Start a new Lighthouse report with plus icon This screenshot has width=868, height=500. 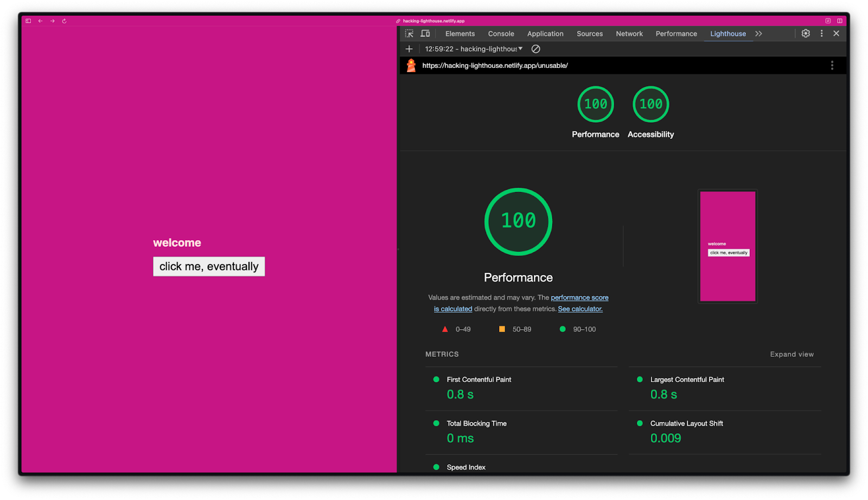(409, 49)
